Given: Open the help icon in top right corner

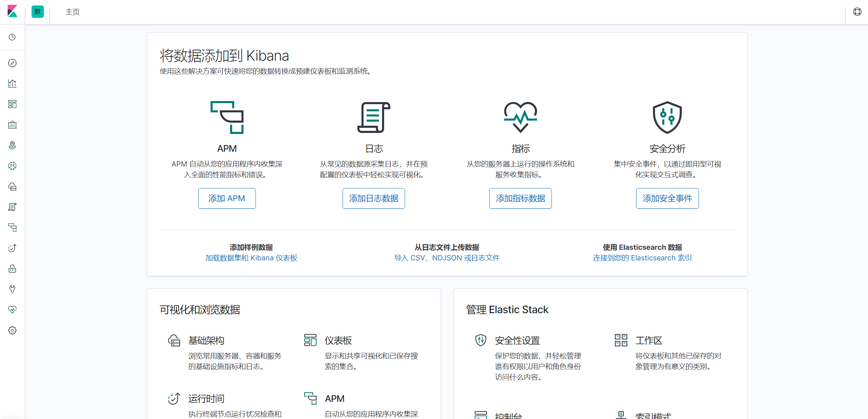Looking at the screenshot, I should pos(858,11).
